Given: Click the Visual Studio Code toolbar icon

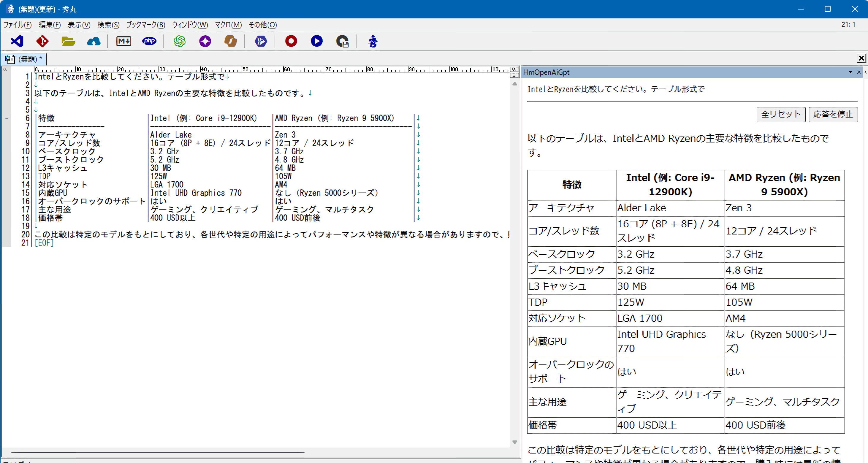Looking at the screenshot, I should [17, 41].
